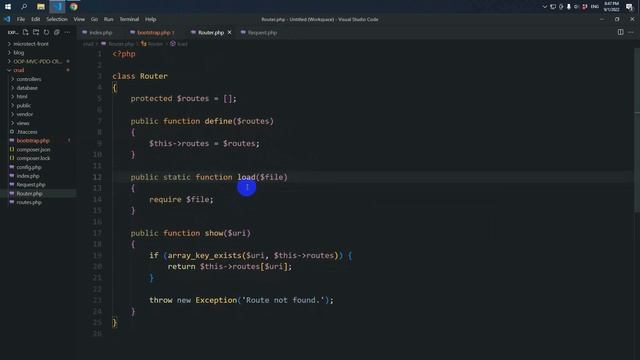Expand the public folder

(24, 105)
